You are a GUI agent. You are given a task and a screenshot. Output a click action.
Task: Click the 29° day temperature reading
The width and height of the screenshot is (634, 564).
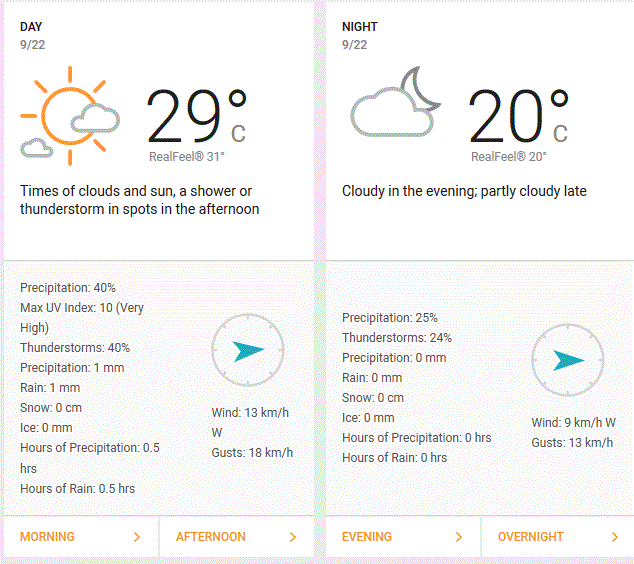coord(197,116)
